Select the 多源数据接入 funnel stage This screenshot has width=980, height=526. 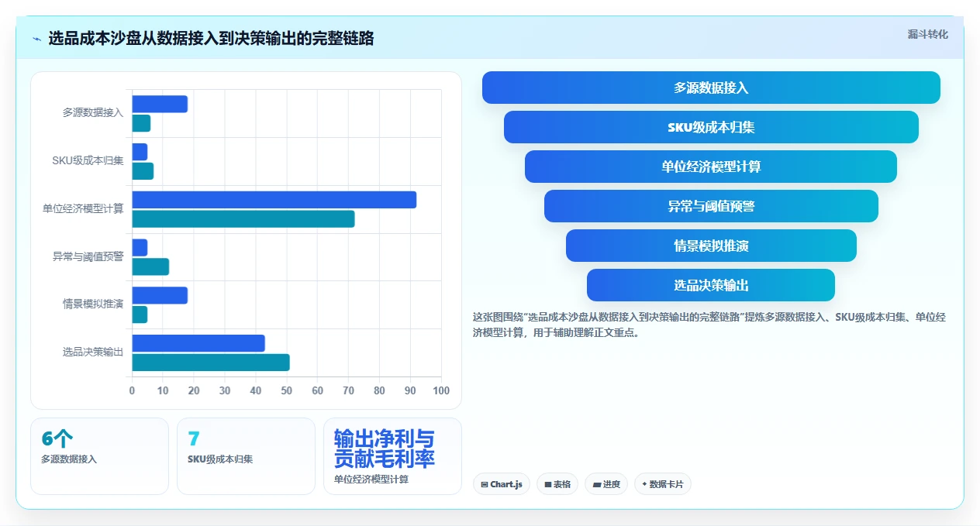coord(711,88)
